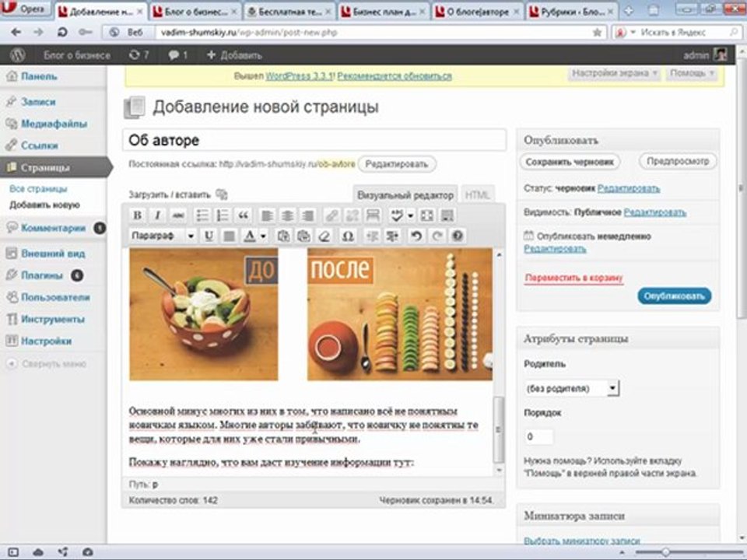Align text right
Image resolution: width=747 pixels, height=560 pixels.
click(308, 215)
